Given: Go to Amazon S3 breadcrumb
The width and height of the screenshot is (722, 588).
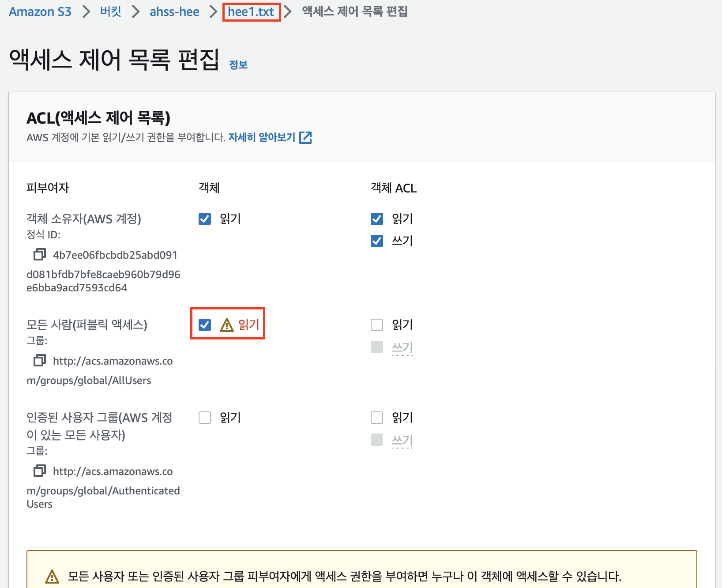Looking at the screenshot, I should (x=40, y=12).
